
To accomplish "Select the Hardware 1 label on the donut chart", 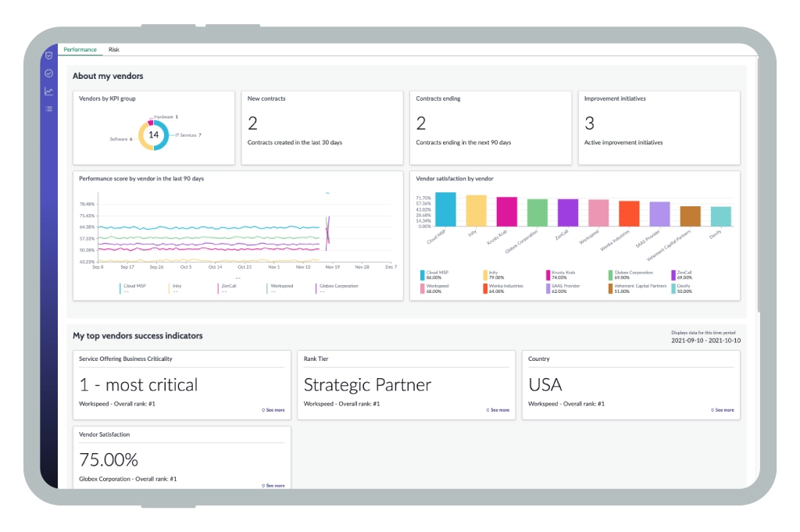I will (166, 117).
